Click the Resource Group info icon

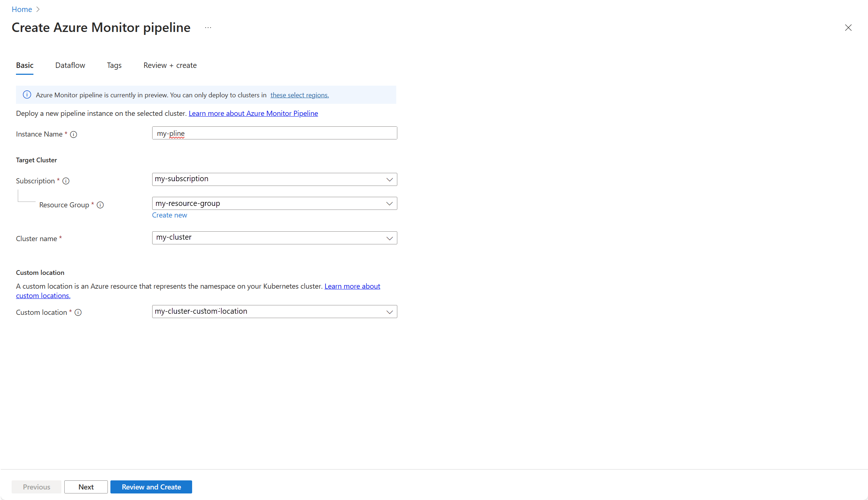click(x=100, y=205)
